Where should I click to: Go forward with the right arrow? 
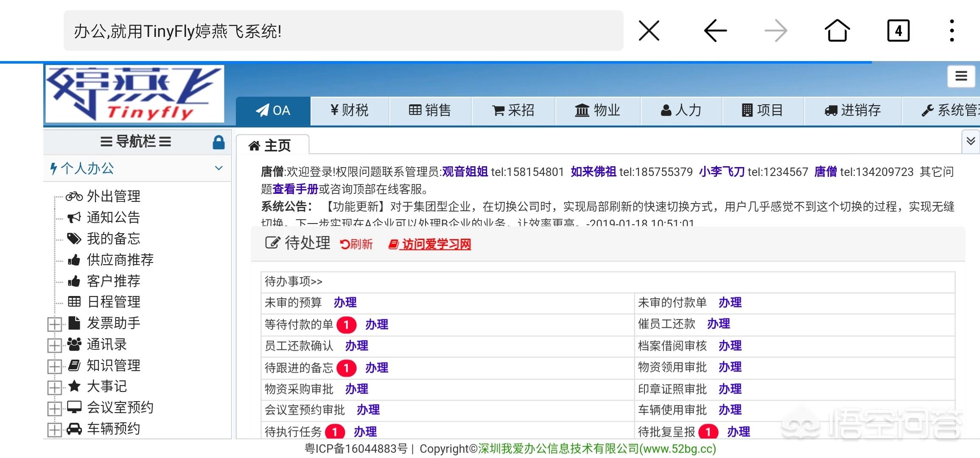click(x=776, y=31)
